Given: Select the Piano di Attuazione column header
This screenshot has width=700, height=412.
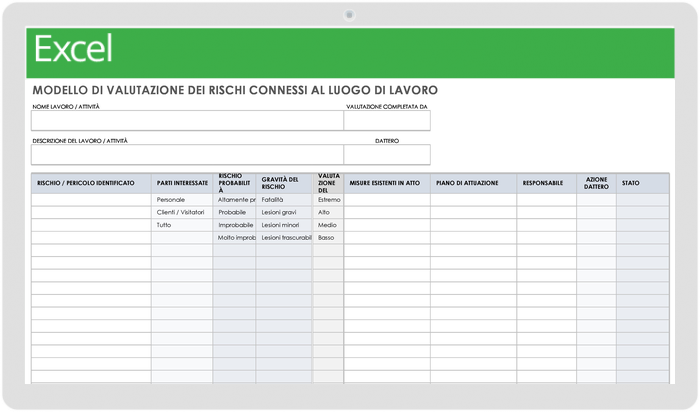Looking at the screenshot, I should tap(474, 183).
